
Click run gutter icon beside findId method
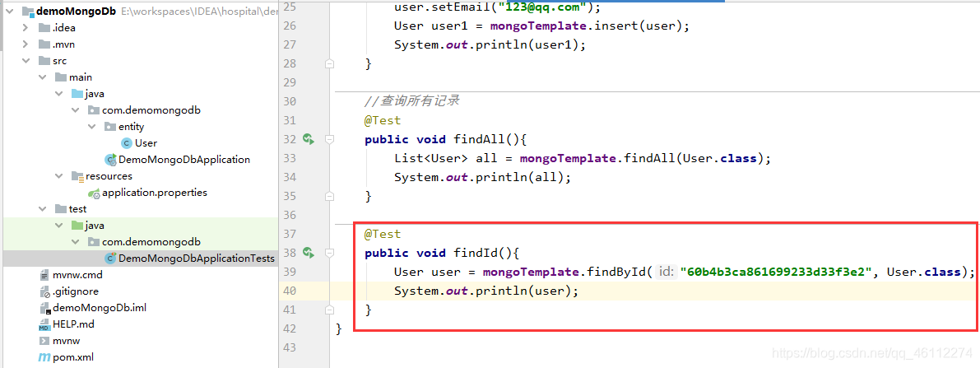tap(308, 253)
